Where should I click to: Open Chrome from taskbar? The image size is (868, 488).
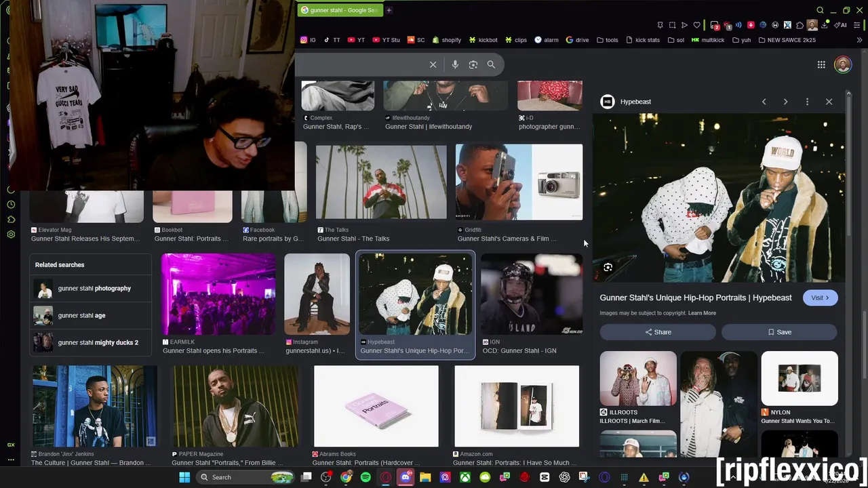347,477
